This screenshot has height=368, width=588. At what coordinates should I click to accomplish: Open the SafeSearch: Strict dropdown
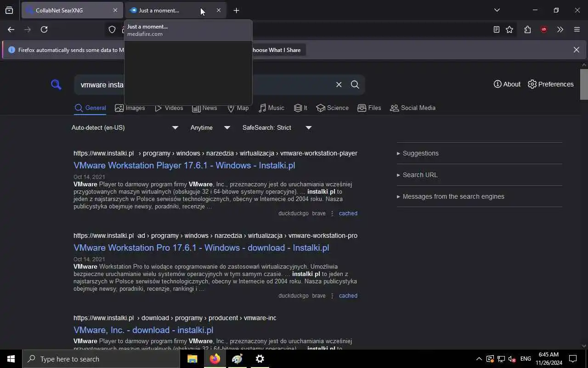pos(277,127)
